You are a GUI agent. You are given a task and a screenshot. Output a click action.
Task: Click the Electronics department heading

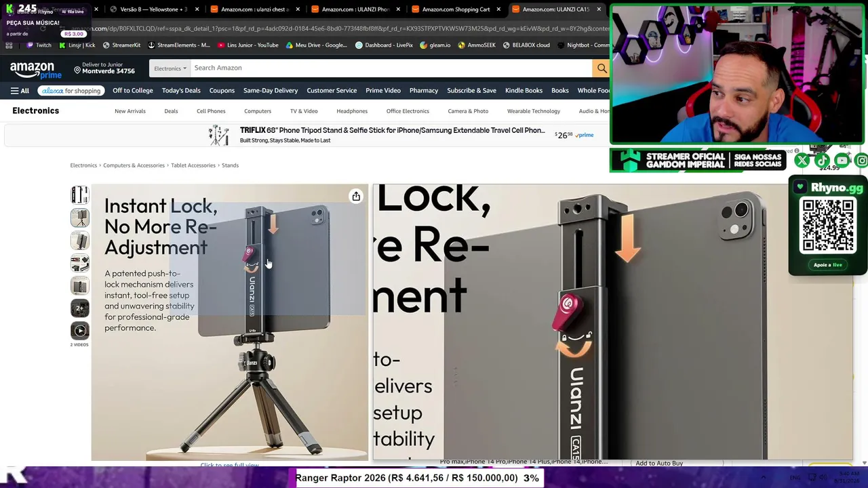coord(36,111)
